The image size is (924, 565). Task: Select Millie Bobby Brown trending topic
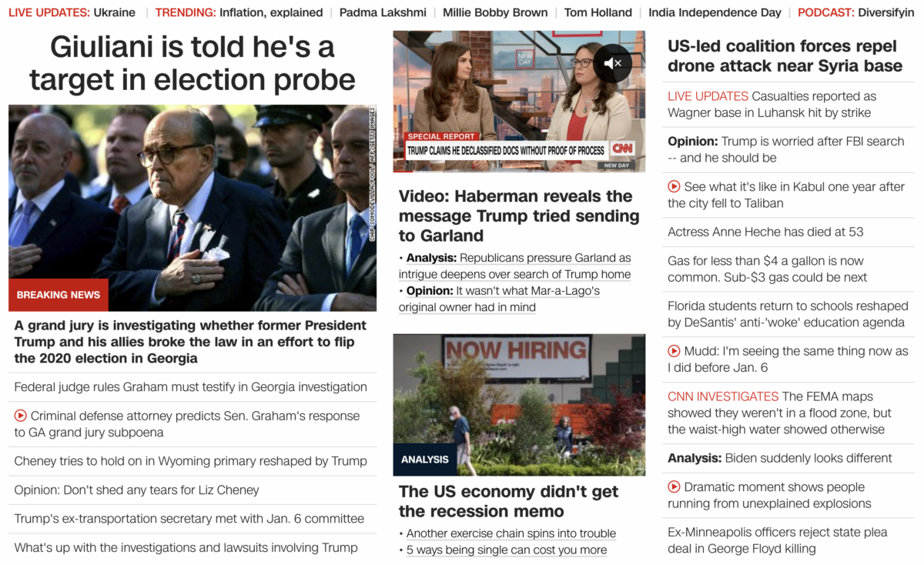(495, 12)
